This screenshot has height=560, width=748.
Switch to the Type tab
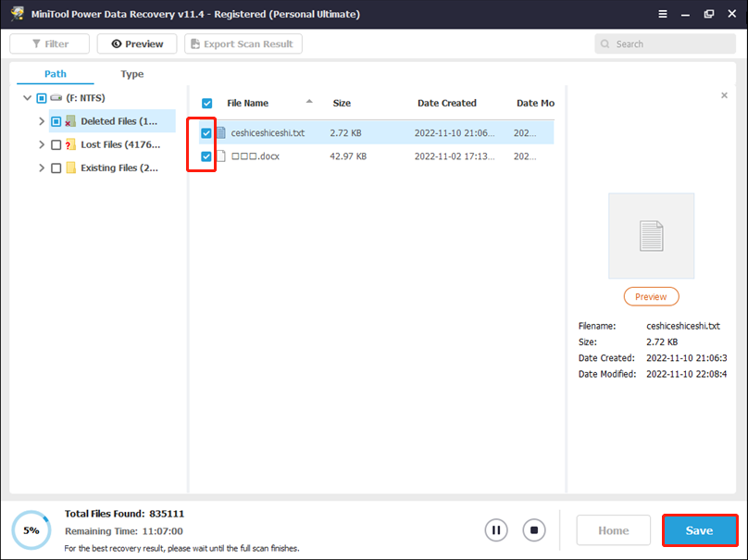(x=132, y=74)
